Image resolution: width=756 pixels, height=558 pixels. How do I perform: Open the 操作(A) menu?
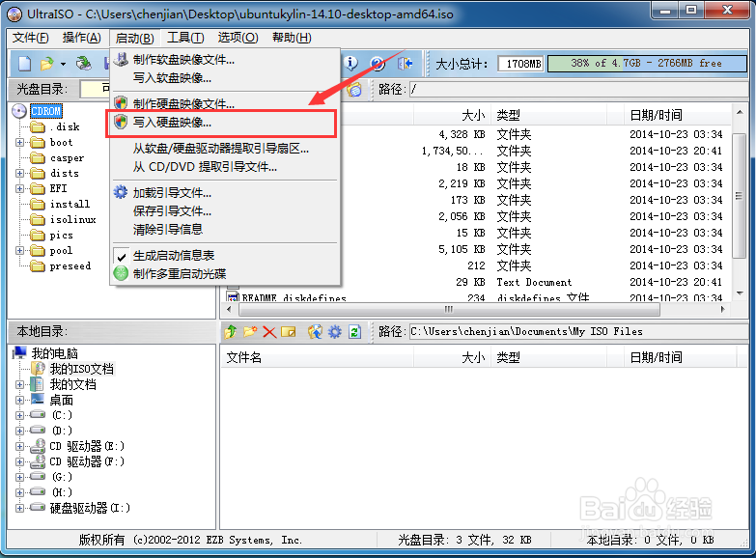click(x=81, y=38)
